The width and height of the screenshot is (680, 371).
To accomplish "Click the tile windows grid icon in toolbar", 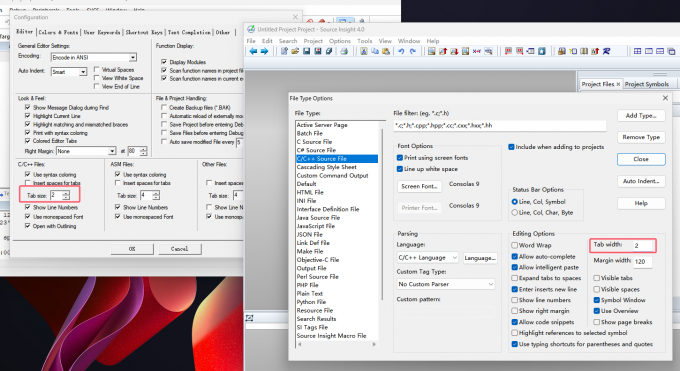I will pyautogui.click(x=638, y=51).
